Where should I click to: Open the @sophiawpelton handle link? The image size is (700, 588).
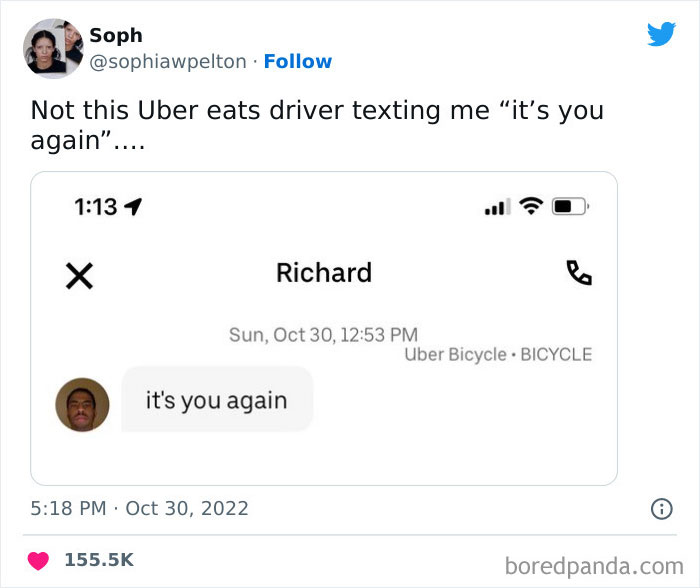tap(168, 62)
